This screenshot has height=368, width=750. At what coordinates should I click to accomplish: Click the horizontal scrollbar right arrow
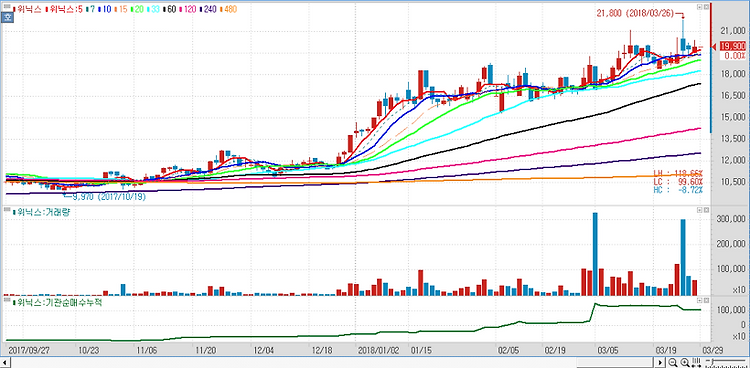[660, 362]
